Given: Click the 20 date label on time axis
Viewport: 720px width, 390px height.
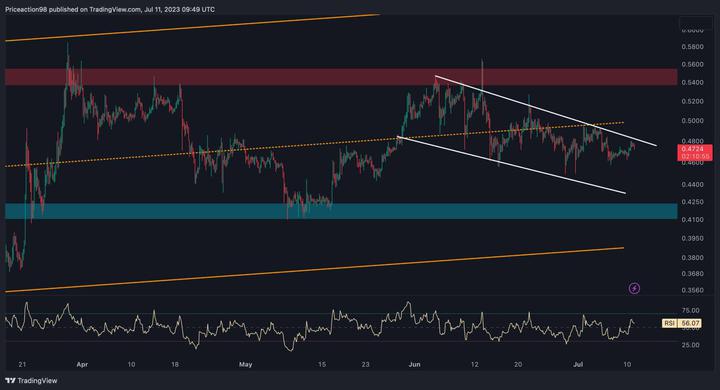Looking at the screenshot, I should coord(518,365).
